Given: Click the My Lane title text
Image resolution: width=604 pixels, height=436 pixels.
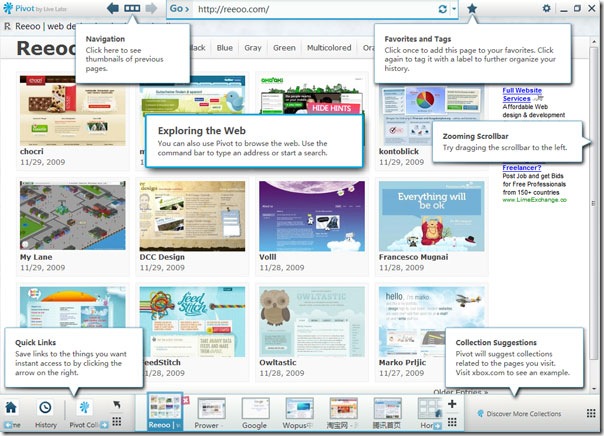Looking at the screenshot, I should [x=36, y=257].
